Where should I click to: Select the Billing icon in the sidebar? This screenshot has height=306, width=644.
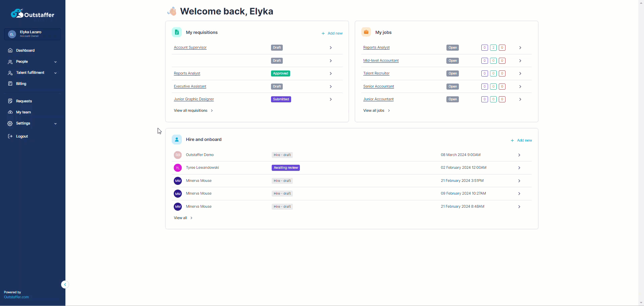[10, 84]
